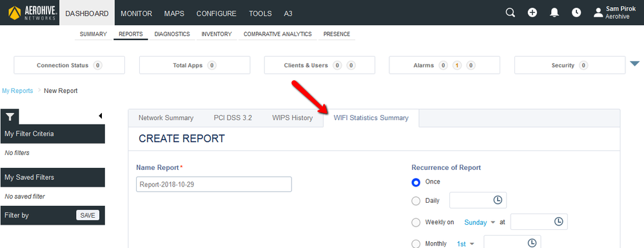Open the TOOLS main menu
This screenshot has width=644, height=248.
click(x=260, y=14)
